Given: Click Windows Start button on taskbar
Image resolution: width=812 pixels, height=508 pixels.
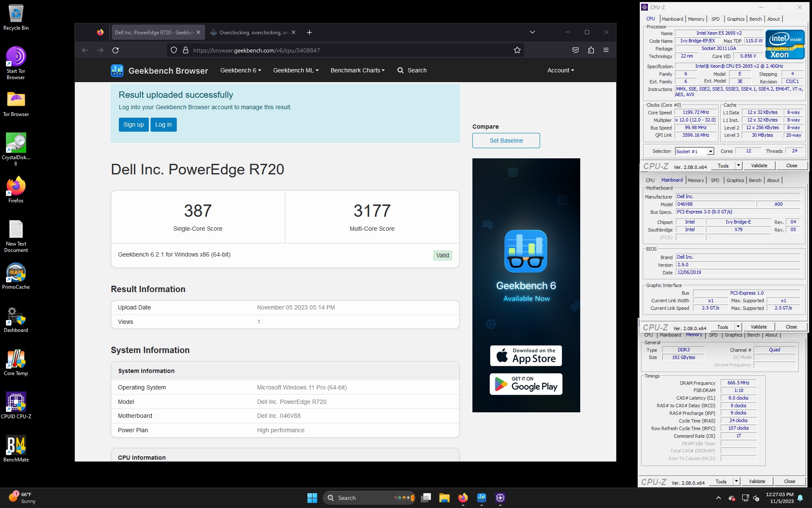Looking at the screenshot, I should [x=312, y=498].
